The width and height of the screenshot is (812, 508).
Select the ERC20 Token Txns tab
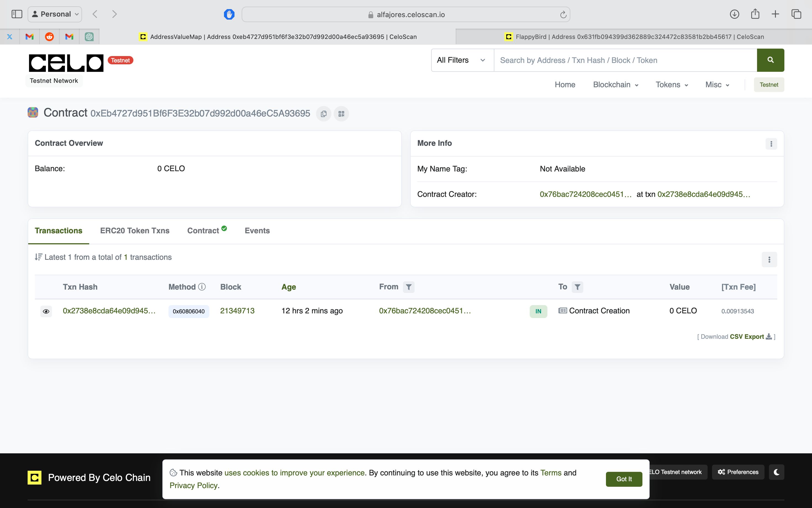(135, 231)
